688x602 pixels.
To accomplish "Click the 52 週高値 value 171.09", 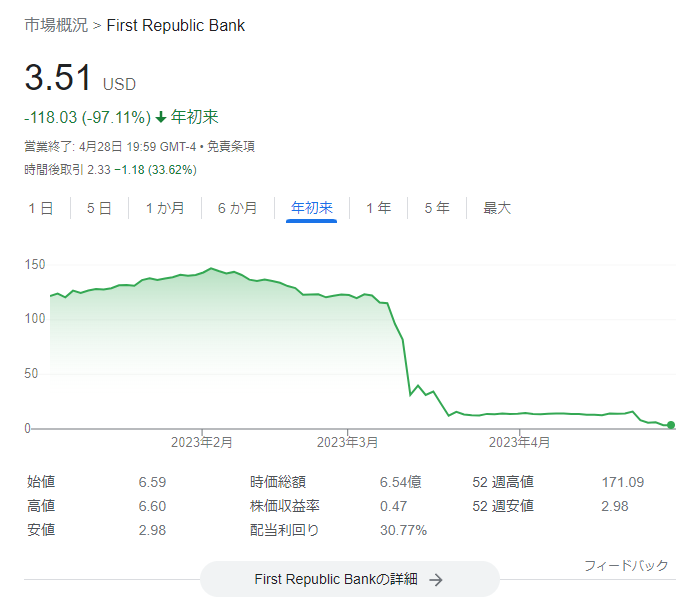I will pos(623,482).
